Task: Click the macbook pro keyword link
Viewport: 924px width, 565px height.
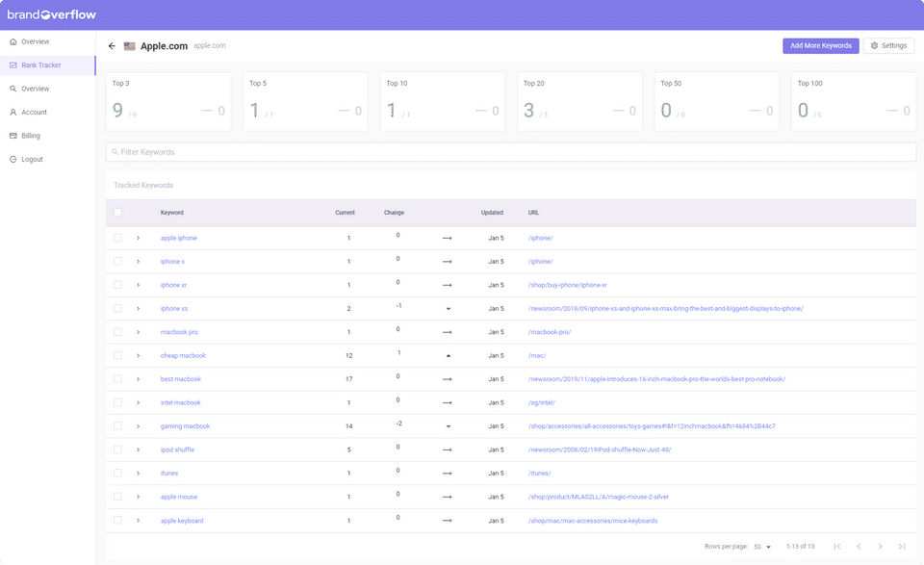Action: coord(179,332)
